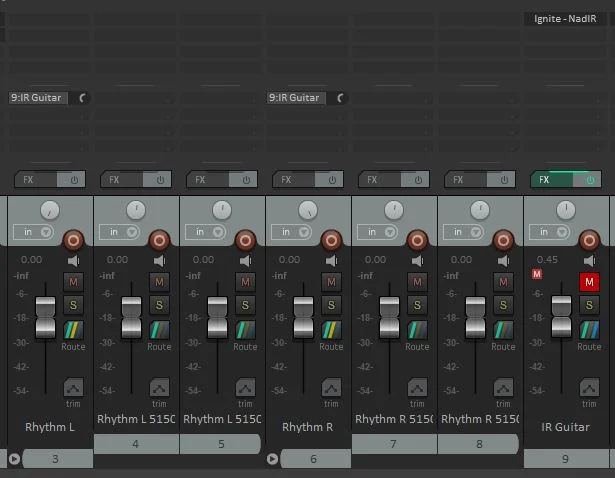Click the trim envelope icon on track 7
615x478 pixels.
click(417, 388)
